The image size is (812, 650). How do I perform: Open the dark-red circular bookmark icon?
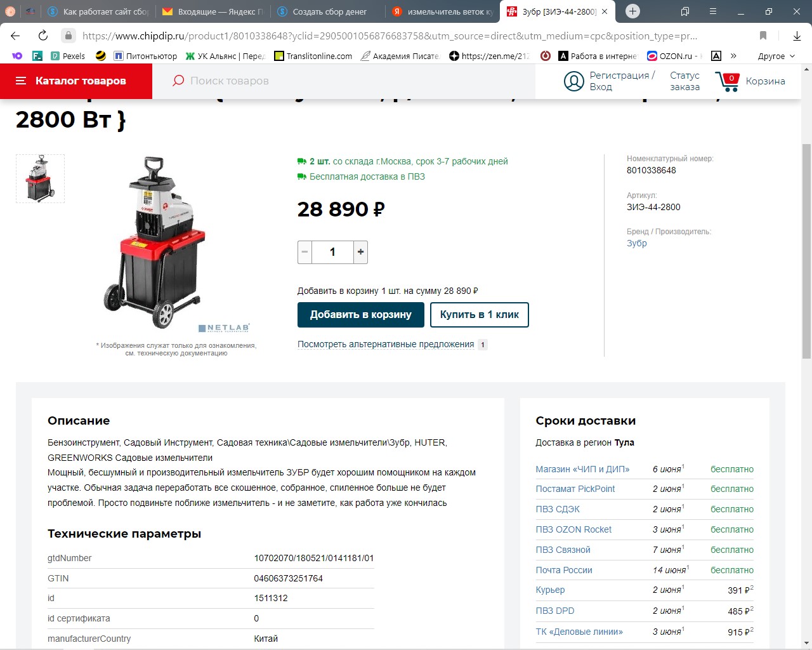tap(546, 56)
